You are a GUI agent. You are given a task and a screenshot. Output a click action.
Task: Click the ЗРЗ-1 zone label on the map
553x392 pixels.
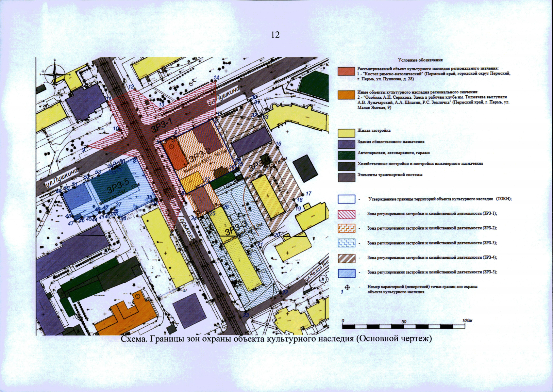coord(162,125)
